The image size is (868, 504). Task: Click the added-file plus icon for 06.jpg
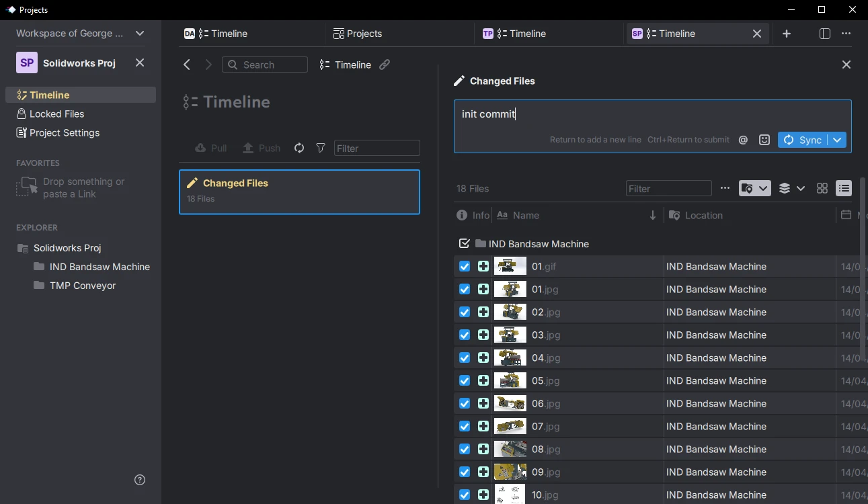point(483,403)
